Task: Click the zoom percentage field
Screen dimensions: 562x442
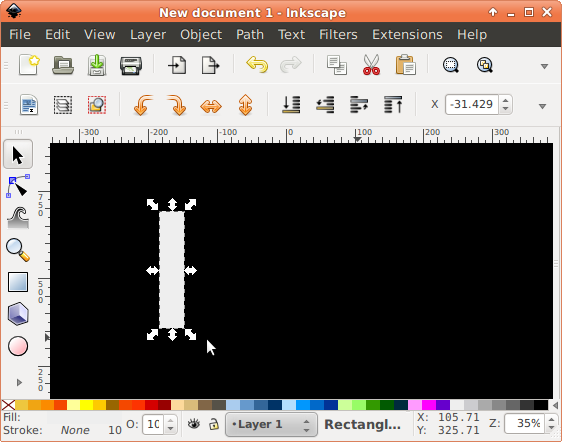Action: (x=525, y=423)
